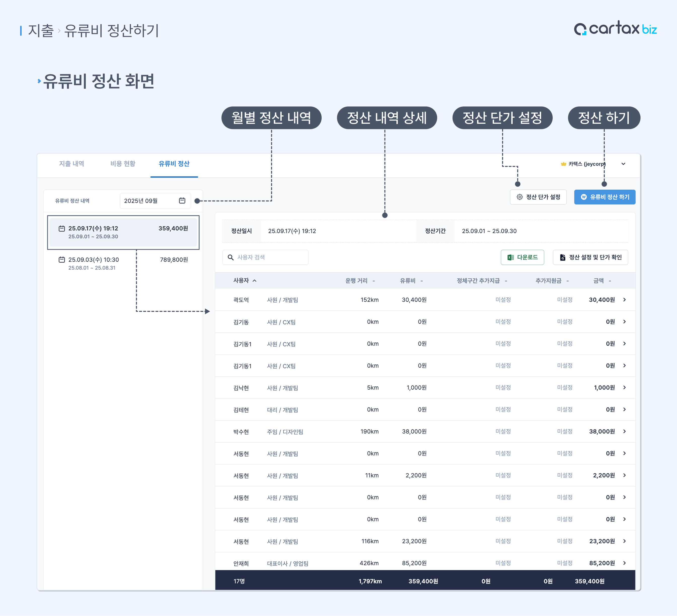Click the magnifier icon in user search
Screen dimensions: 677x616
231,258
